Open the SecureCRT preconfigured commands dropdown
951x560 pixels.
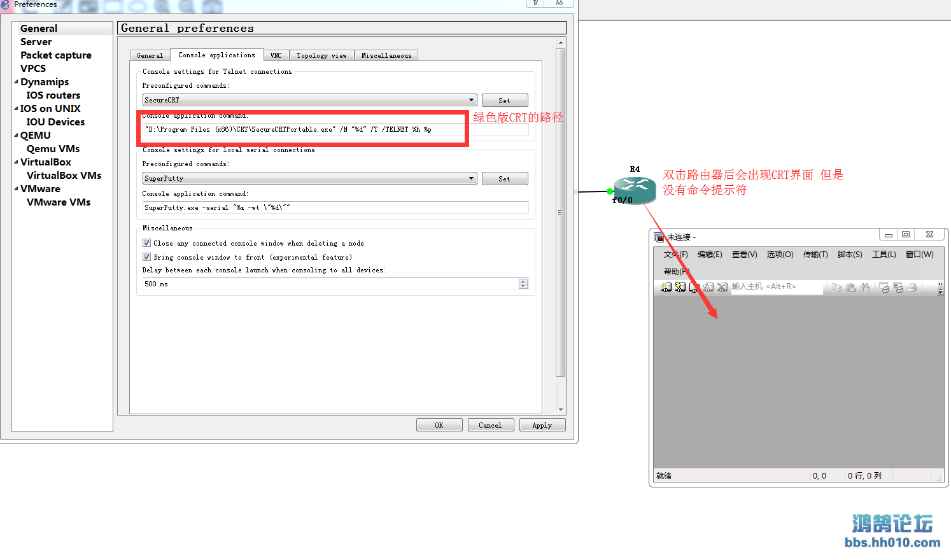coord(472,100)
